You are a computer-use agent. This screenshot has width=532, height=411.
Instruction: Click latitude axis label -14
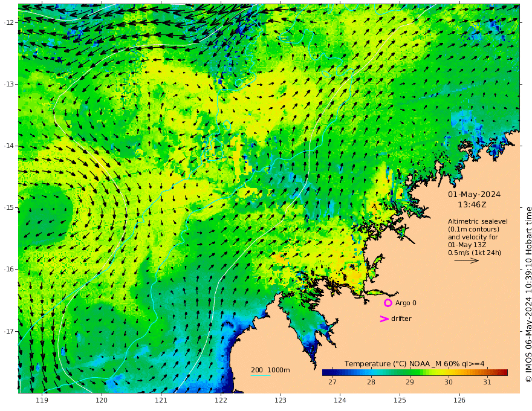click(x=9, y=146)
